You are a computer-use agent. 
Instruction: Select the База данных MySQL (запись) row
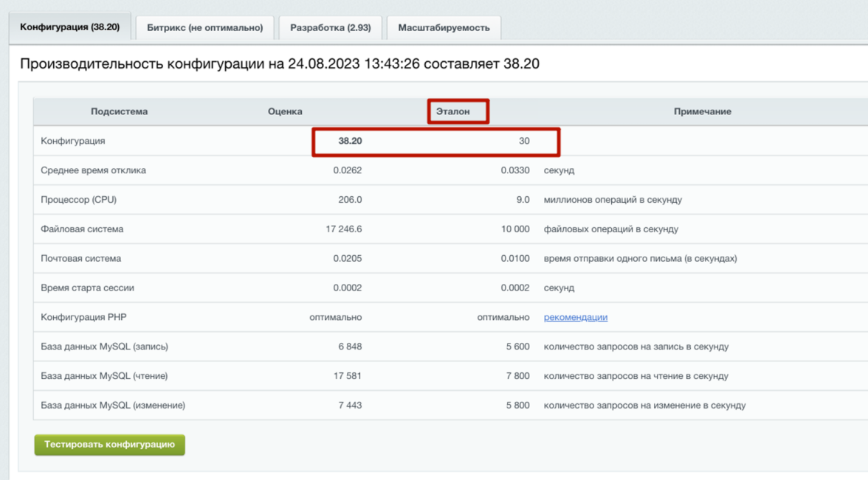tap(104, 347)
